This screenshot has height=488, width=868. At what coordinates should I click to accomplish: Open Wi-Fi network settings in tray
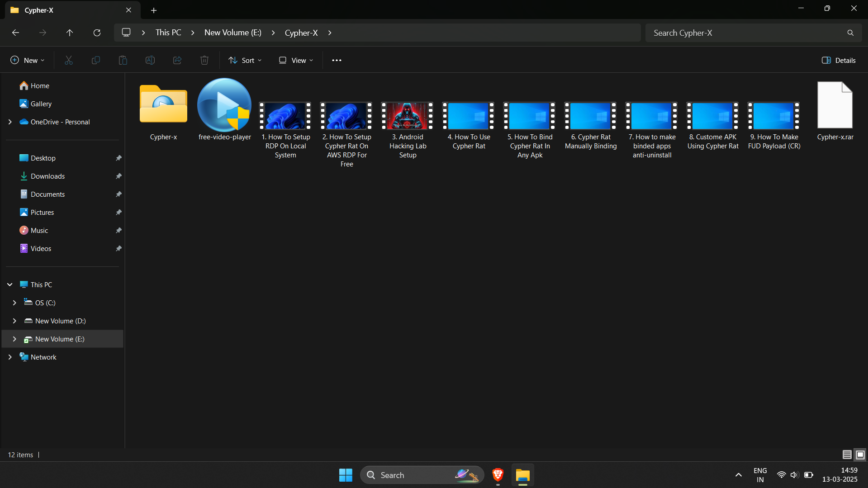[x=781, y=475]
